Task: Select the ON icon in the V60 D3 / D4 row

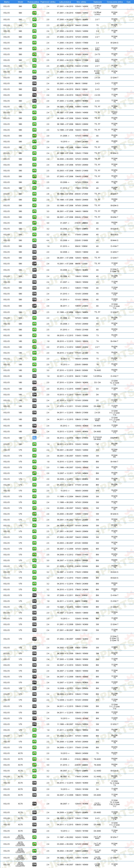Action: tap(34, 382)
